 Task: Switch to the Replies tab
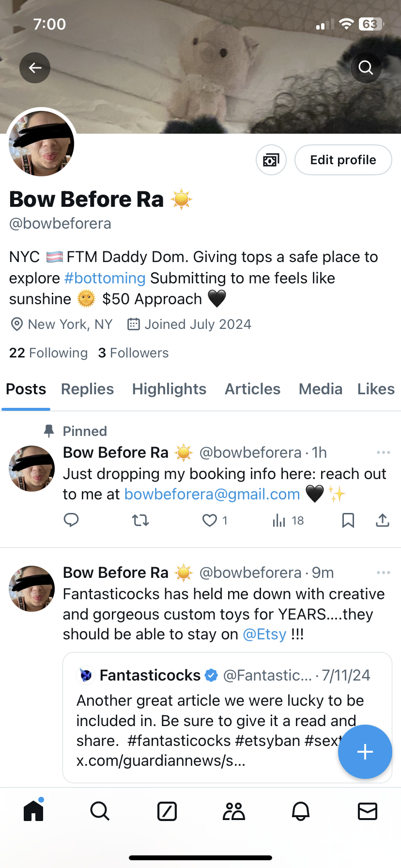(87, 389)
